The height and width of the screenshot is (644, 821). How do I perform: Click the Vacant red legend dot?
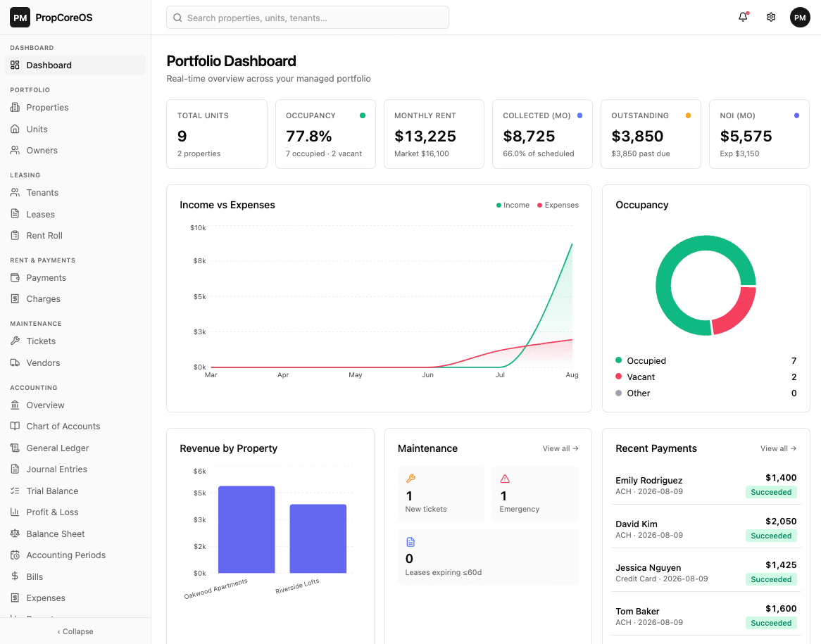pos(618,377)
